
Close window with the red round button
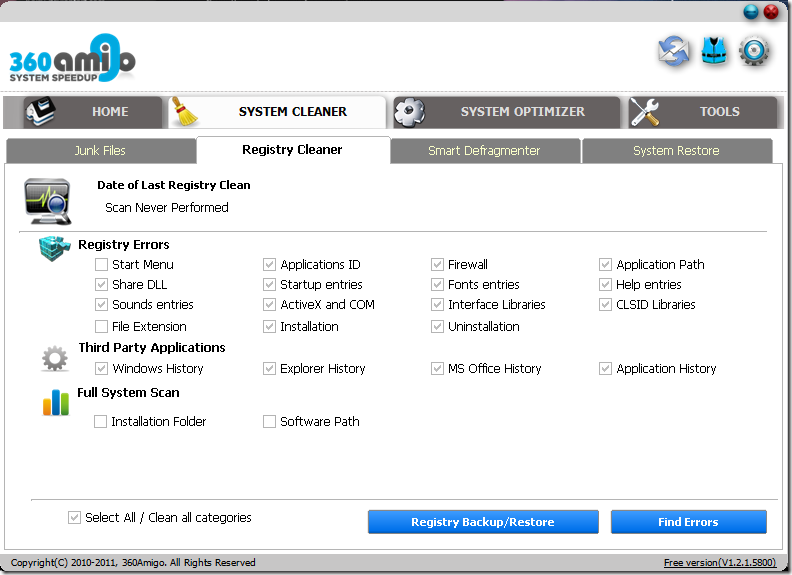pos(771,11)
